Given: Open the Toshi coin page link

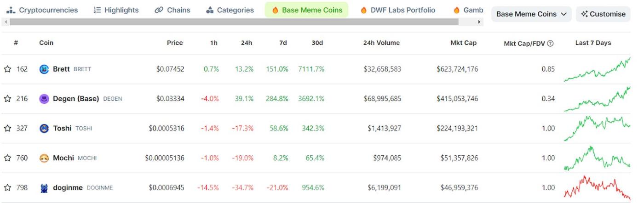Looking at the screenshot, I should [x=62, y=128].
